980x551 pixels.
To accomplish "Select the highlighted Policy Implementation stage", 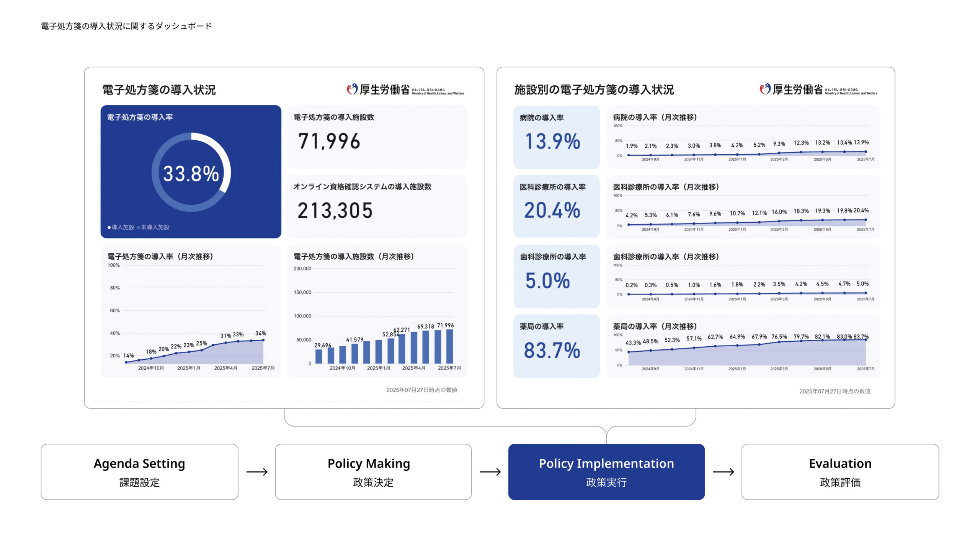I will point(606,472).
